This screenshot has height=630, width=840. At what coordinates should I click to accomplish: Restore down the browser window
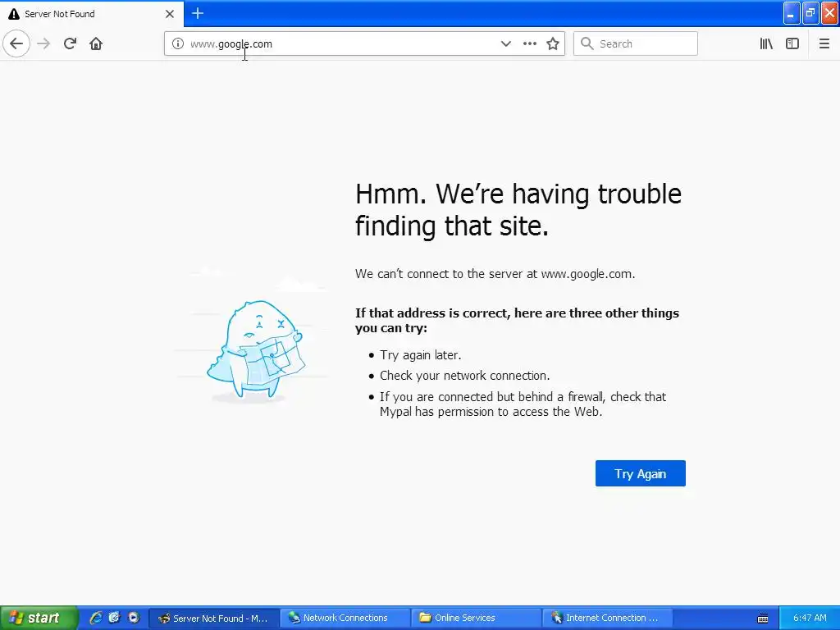pyautogui.click(x=810, y=13)
